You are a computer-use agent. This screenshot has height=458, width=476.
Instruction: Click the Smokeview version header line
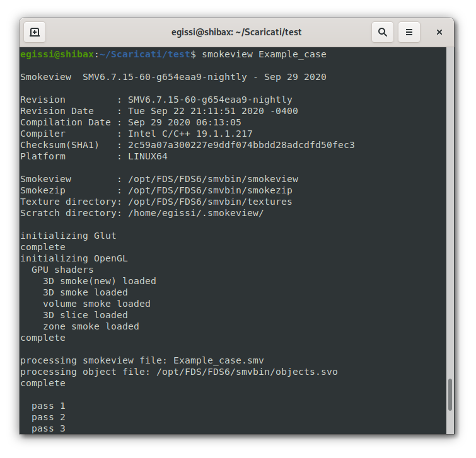click(173, 77)
